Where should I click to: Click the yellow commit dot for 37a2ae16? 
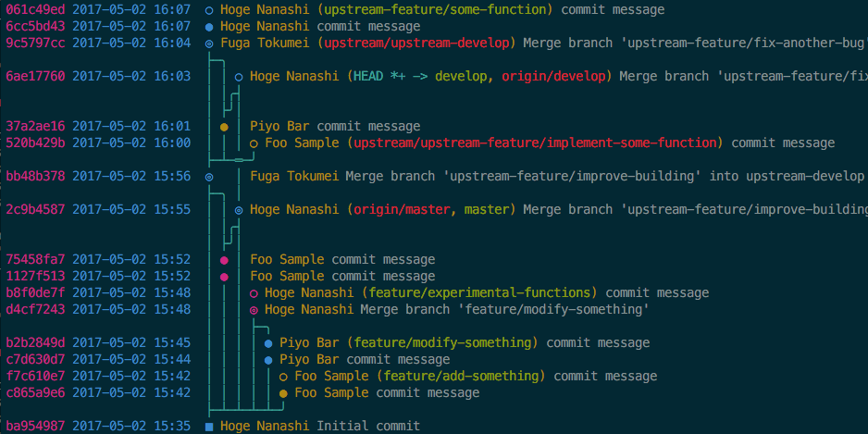point(224,127)
